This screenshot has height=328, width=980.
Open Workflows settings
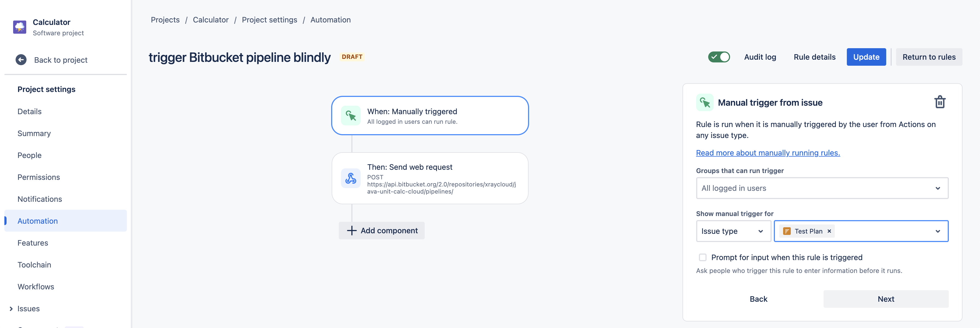click(x=36, y=287)
